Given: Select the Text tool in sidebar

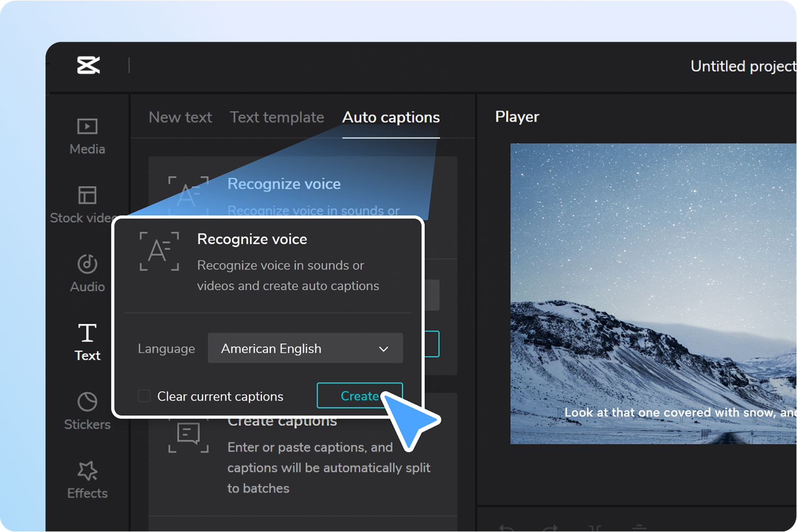Looking at the screenshot, I should [87, 342].
